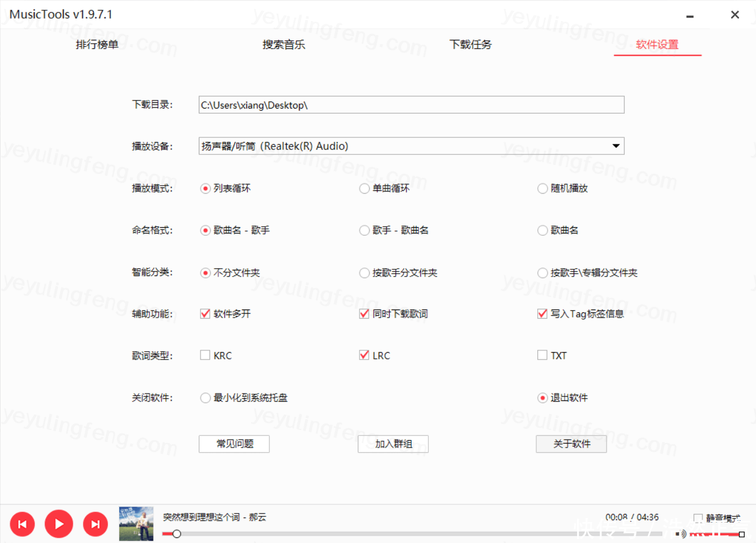Choose 随机播放 play mode
The height and width of the screenshot is (543, 756).
[x=542, y=189]
